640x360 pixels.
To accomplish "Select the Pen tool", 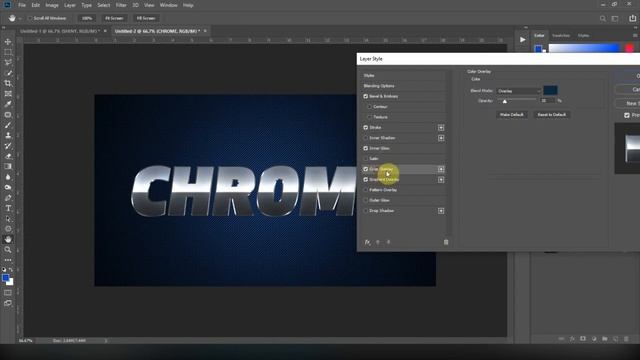I will coord(8,198).
